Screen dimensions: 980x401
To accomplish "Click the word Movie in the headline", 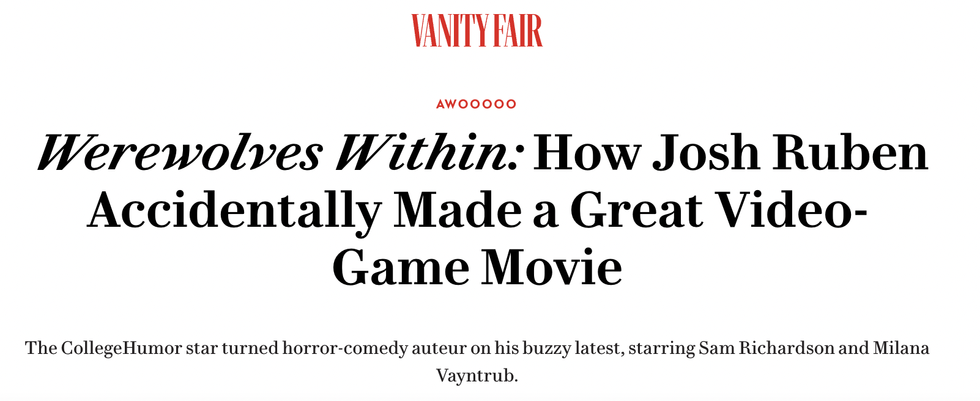I will [x=551, y=268].
